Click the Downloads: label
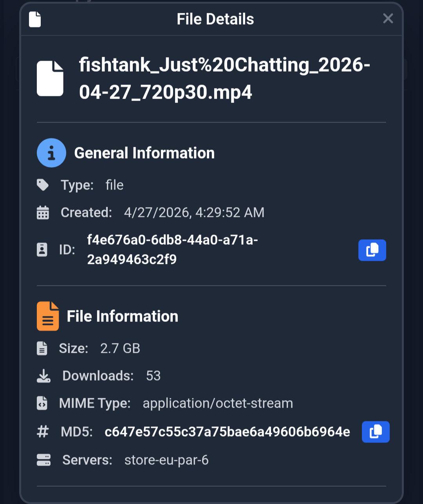The width and height of the screenshot is (423, 504). [98, 376]
